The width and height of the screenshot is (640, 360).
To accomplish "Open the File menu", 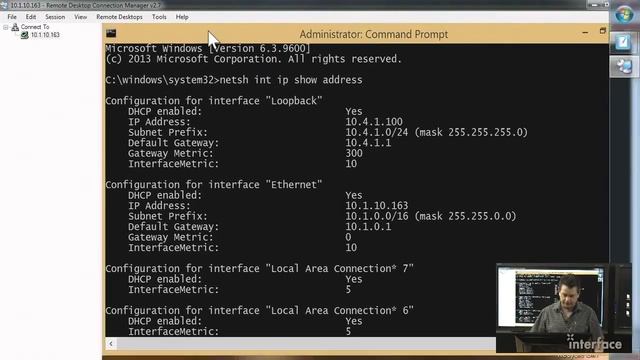I will pos(12,17).
